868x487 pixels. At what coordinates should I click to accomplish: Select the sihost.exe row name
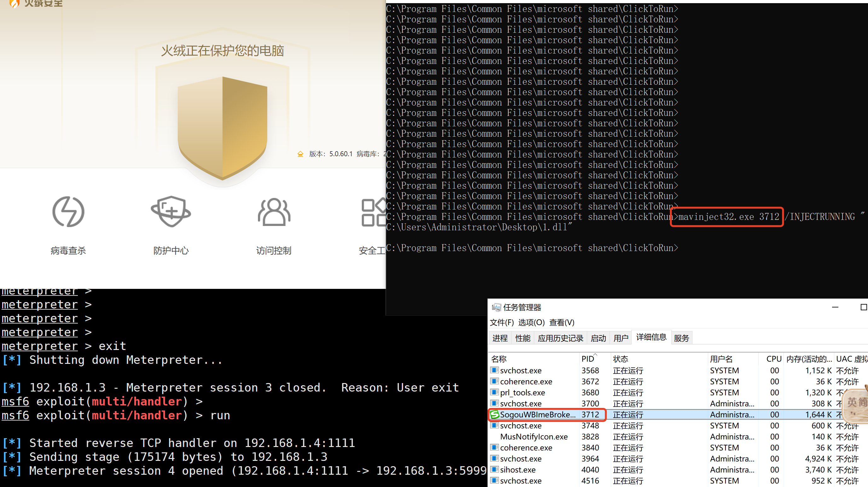pos(518,469)
